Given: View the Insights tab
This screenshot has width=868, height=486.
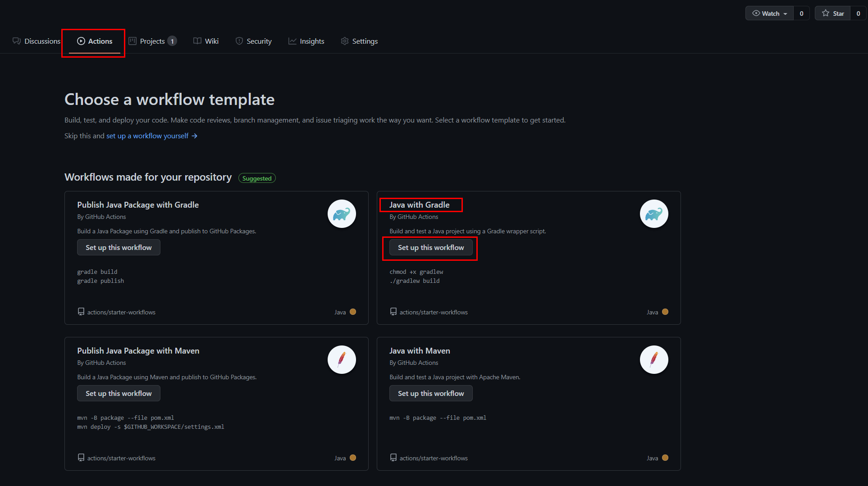Looking at the screenshot, I should pos(306,41).
